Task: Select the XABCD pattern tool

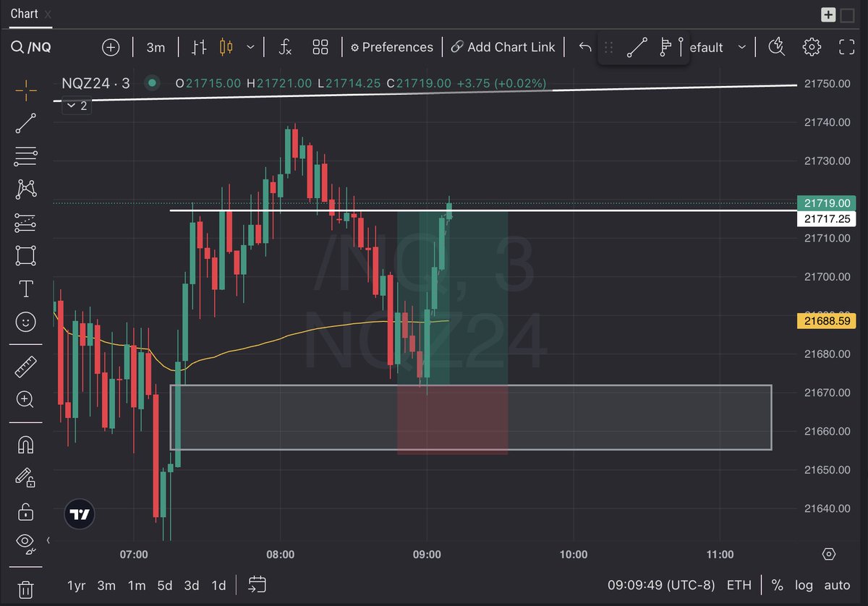Action: click(26, 189)
